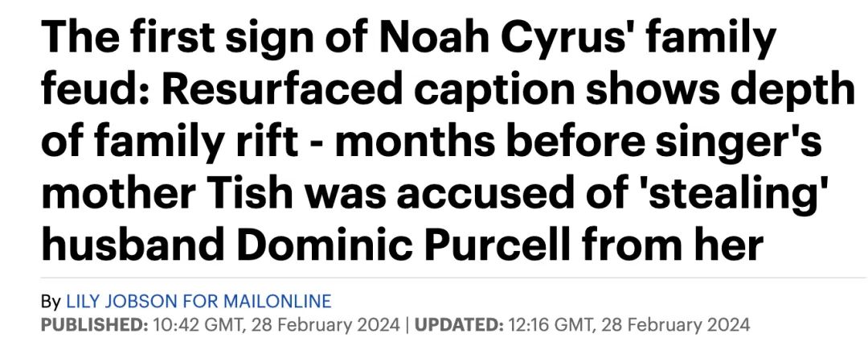The height and width of the screenshot is (346, 868).
Task: Click the pipe separator between published and updated
Action: pyautogui.click(x=407, y=323)
